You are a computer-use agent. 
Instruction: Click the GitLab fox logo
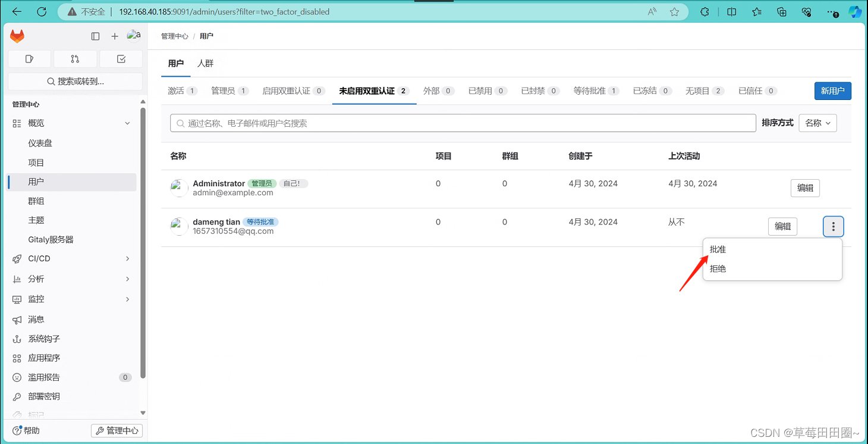[17, 36]
